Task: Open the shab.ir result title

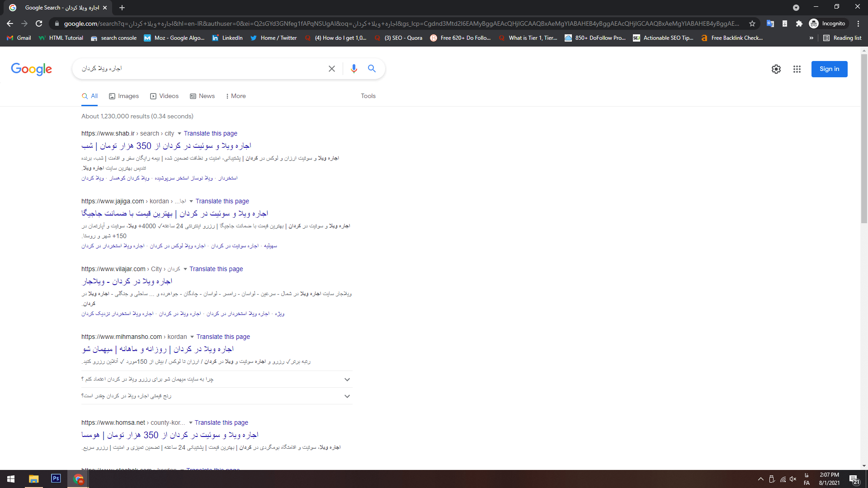Action: click(166, 146)
